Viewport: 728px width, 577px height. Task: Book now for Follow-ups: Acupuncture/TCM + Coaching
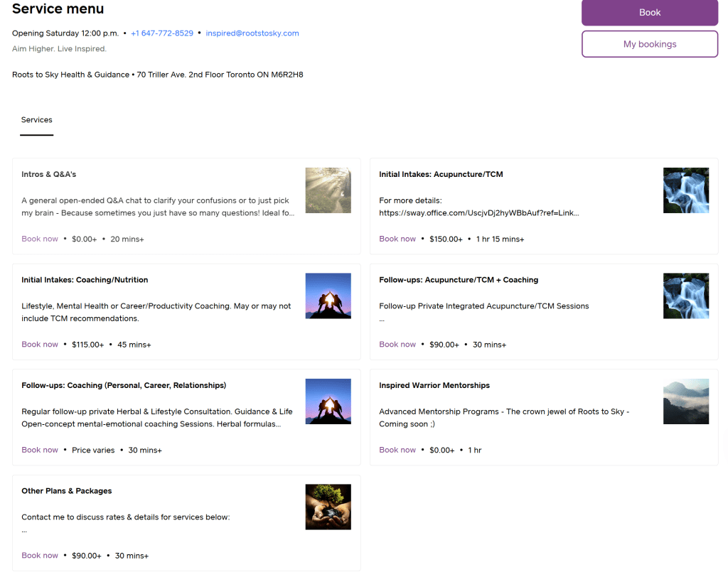(397, 345)
